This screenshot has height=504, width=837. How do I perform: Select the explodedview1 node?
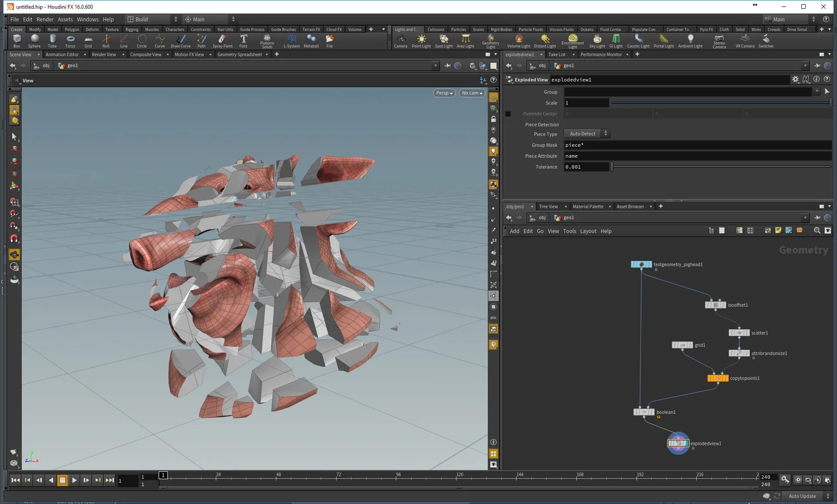point(678,443)
